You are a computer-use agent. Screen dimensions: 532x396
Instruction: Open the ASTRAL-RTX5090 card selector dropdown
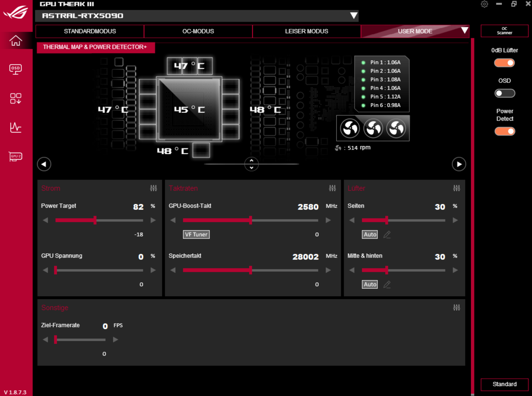(x=353, y=15)
